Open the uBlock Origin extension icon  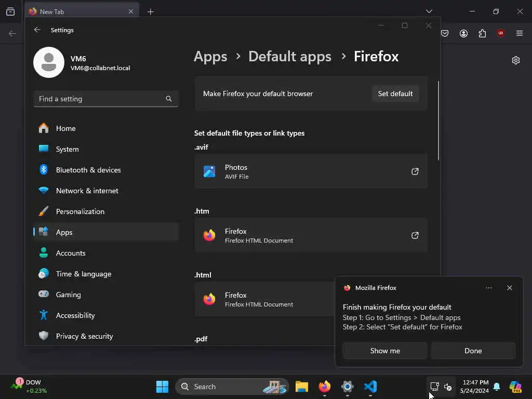pyautogui.click(x=500, y=33)
